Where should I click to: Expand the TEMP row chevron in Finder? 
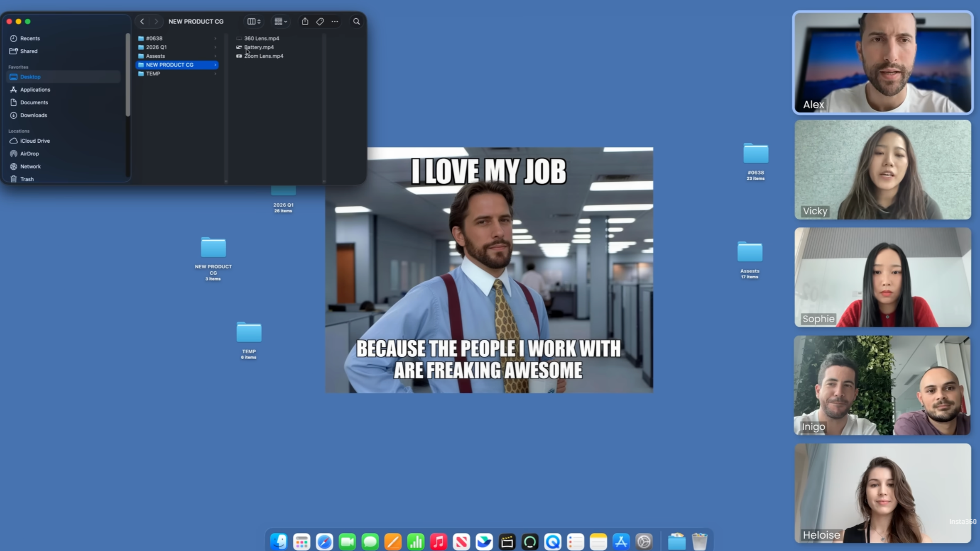[215, 74]
